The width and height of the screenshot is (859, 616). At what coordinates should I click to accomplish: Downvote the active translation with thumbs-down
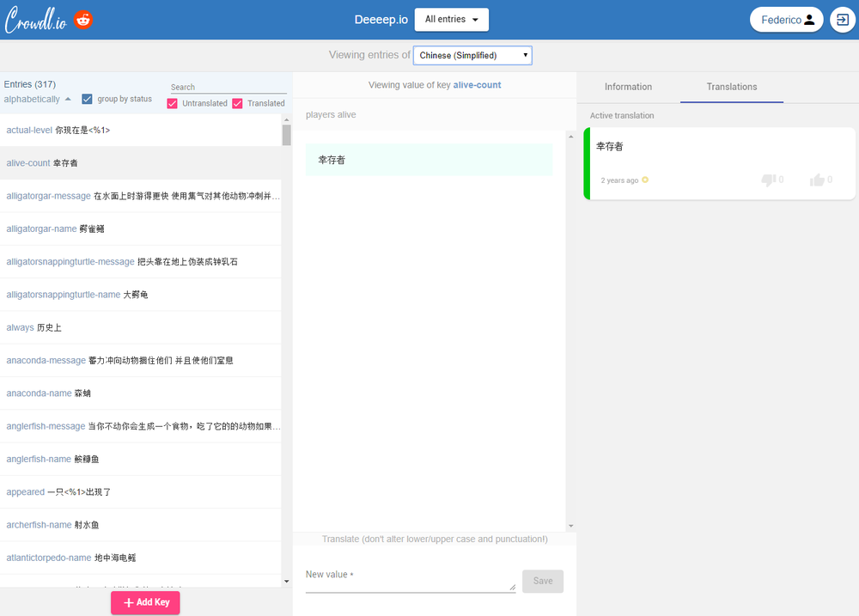click(x=767, y=180)
